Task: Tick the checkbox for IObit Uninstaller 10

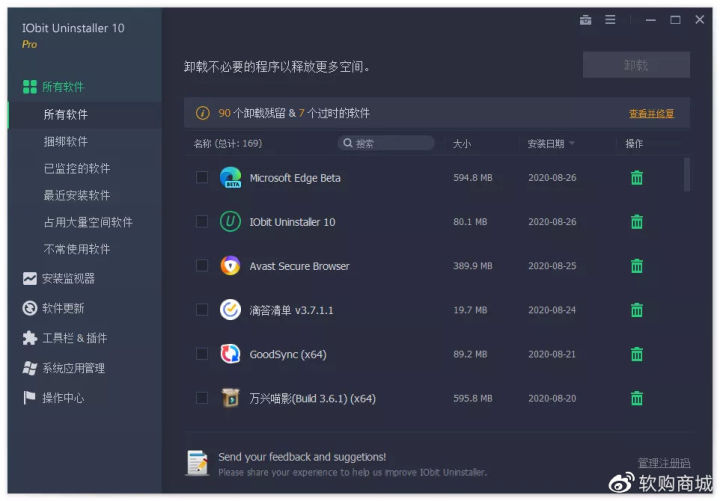Action: click(x=202, y=221)
